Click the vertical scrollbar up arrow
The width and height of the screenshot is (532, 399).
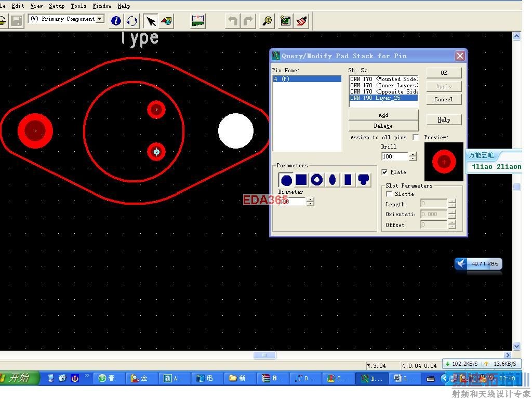pos(516,36)
